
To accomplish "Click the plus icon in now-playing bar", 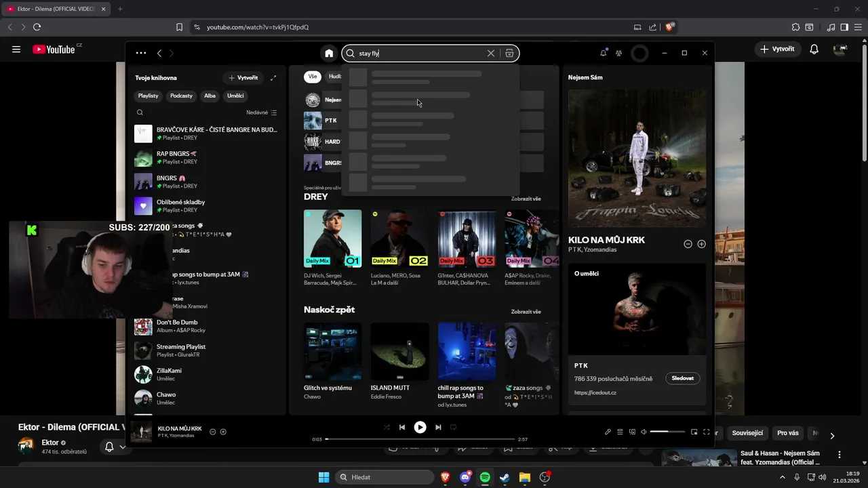I will point(223,432).
